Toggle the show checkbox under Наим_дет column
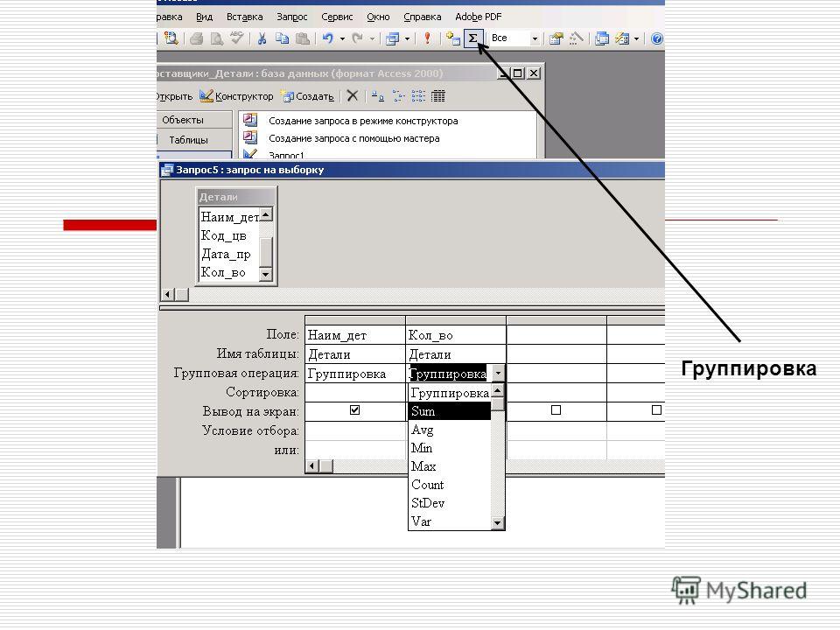 pos(354,409)
